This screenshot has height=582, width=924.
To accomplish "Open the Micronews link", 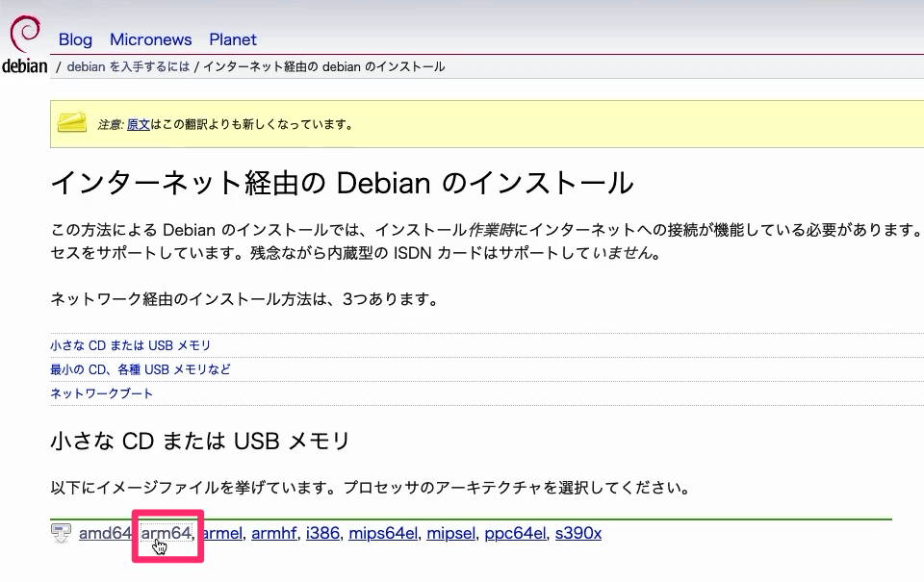I will (x=151, y=39).
